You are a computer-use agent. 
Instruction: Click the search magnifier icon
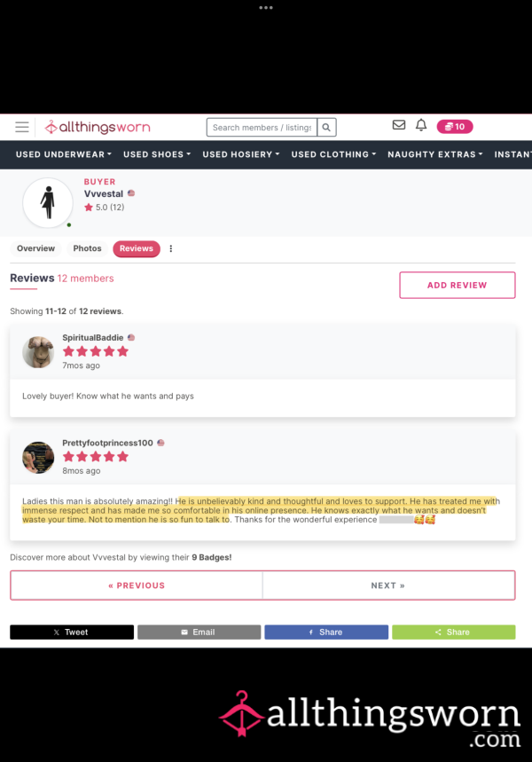pyautogui.click(x=326, y=128)
